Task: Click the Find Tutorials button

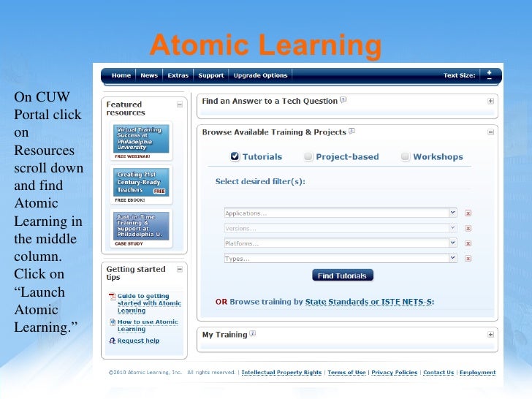Action: click(x=342, y=275)
